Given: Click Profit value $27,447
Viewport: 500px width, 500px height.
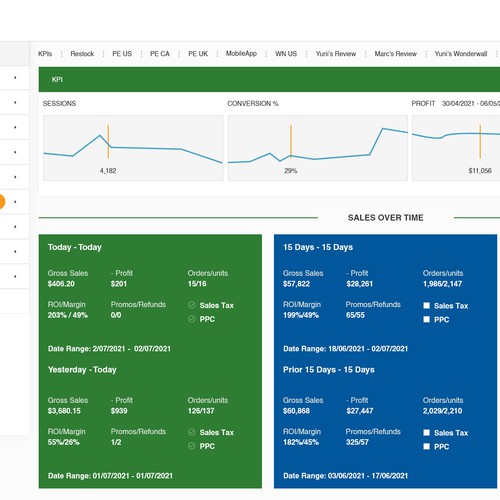Looking at the screenshot, I should tap(360, 411).
